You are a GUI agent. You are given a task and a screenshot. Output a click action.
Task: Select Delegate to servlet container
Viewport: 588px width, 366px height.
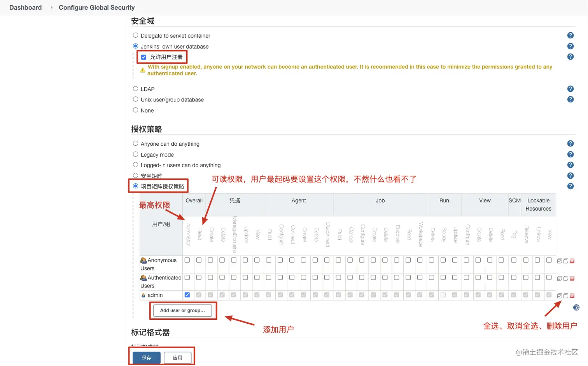pos(135,35)
